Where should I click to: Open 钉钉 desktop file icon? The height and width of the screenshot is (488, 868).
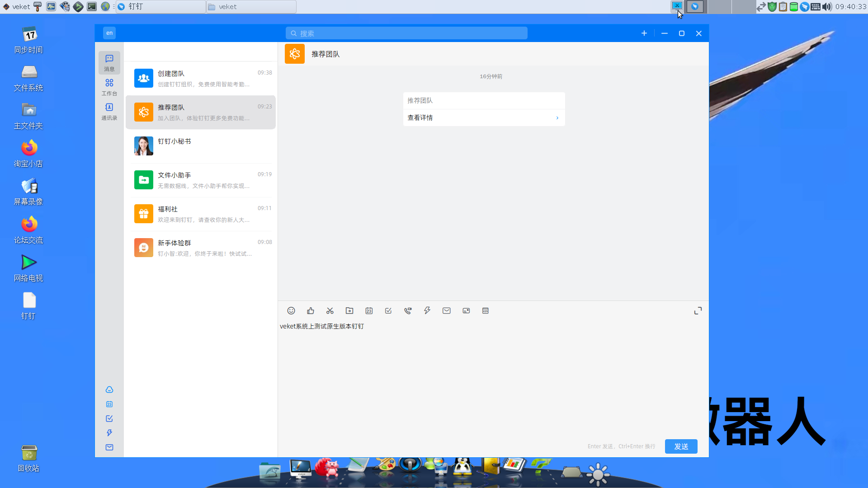point(28,306)
